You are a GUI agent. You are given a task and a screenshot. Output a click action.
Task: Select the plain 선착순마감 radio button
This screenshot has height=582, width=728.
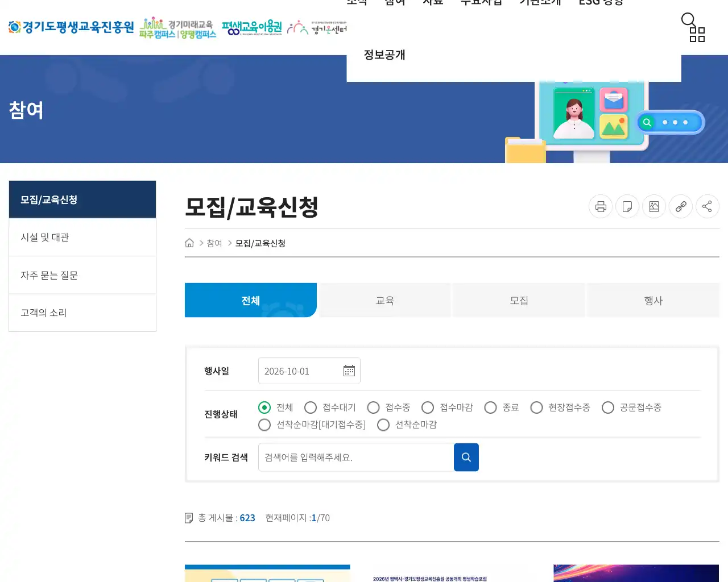click(383, 425)
